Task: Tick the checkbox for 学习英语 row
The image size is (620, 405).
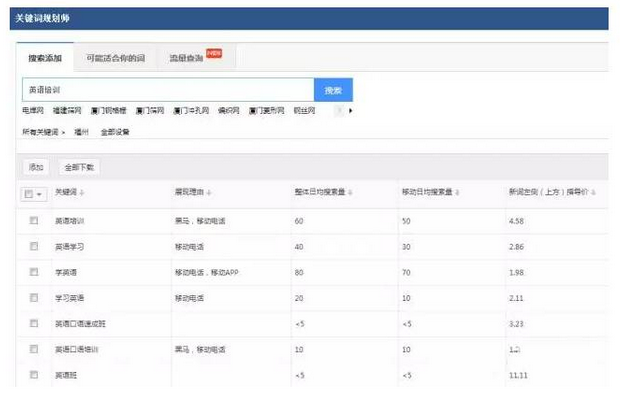Action: tap(34, 297)
